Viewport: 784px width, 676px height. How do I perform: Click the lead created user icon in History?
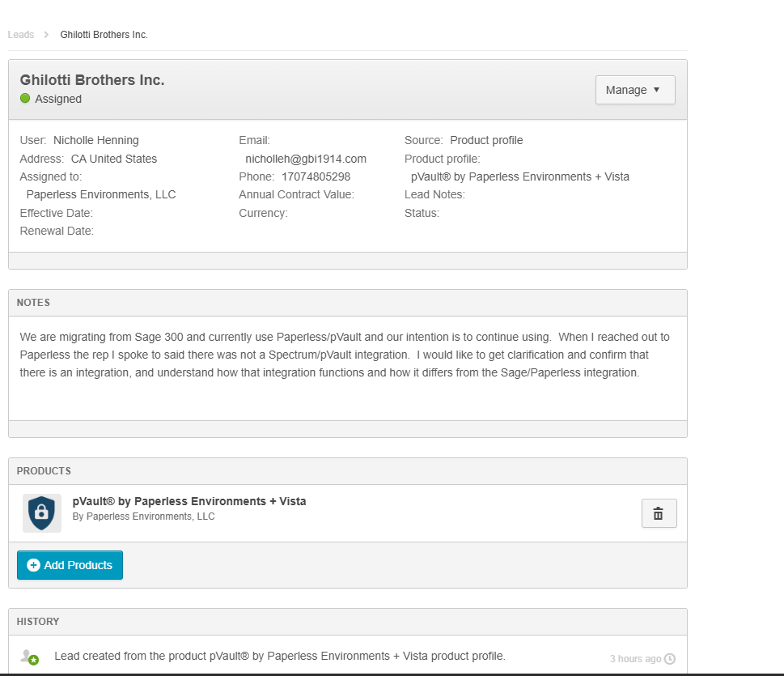[30, 657]
